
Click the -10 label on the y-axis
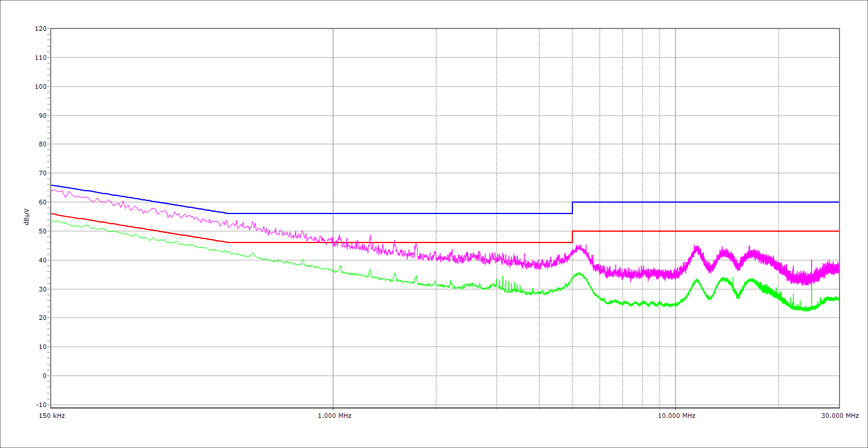point(41,405)
